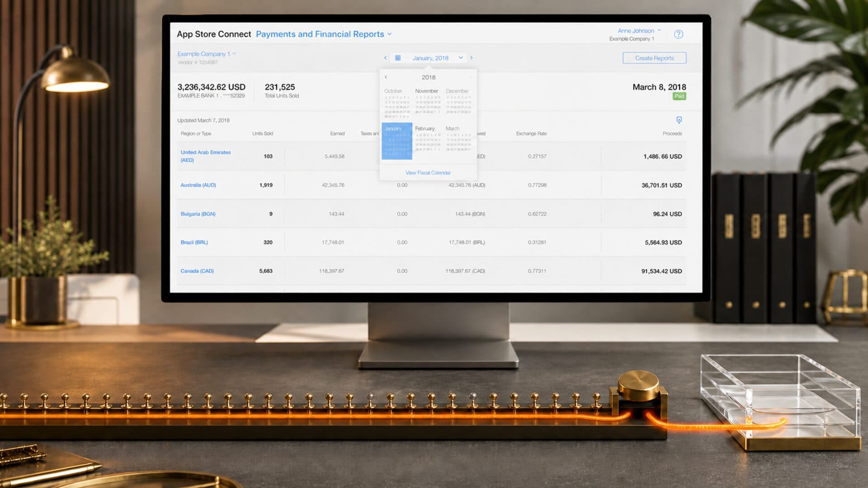The width and height of the screenshot is (868, 488).
Task: Click the 5,564.93 USD proceeds value
Action: 663,242
